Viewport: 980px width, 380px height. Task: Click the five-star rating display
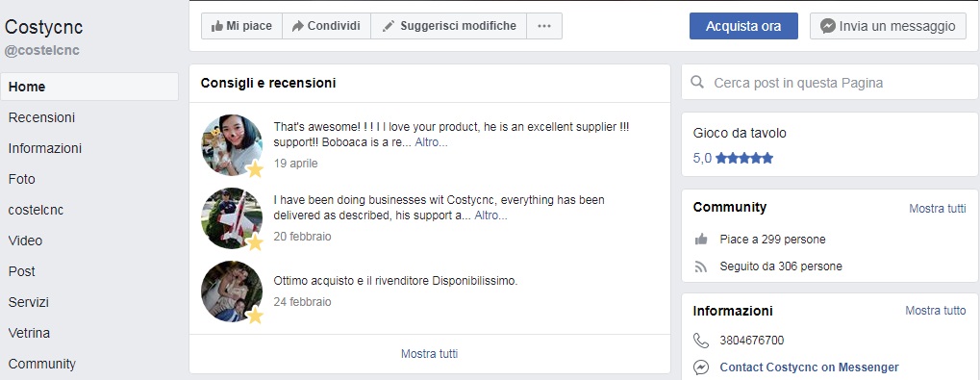(744, 158)
